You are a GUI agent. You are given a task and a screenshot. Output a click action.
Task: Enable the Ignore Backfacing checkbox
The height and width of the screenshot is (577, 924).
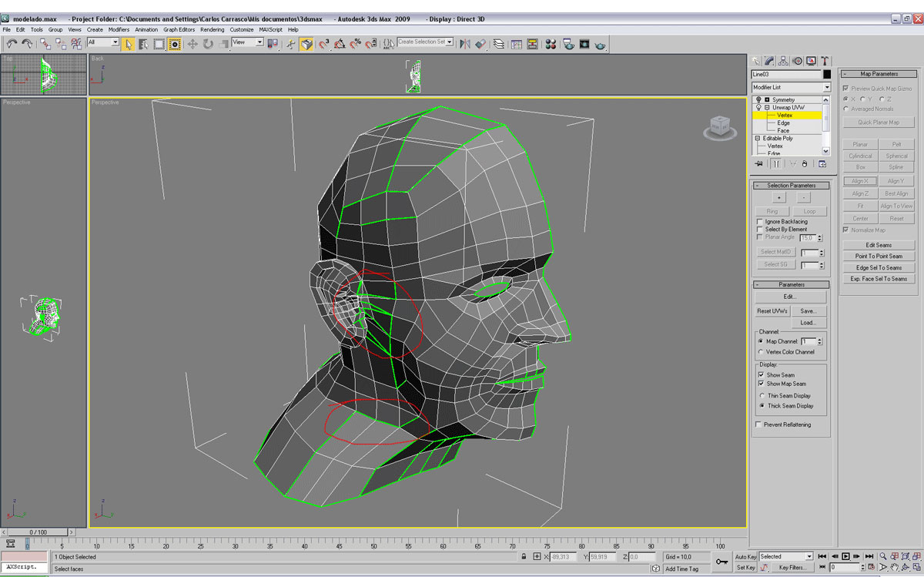pyautogui.click(x=760, y=221)
